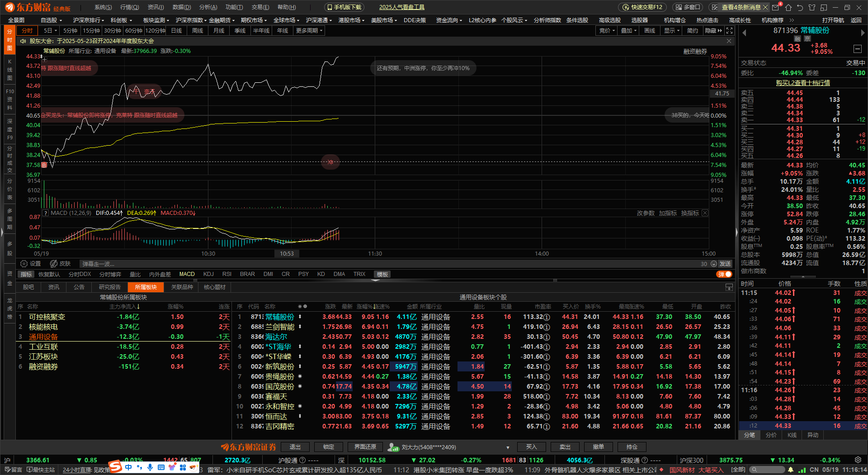Click the announcement speaker icon

coord(23,41)
